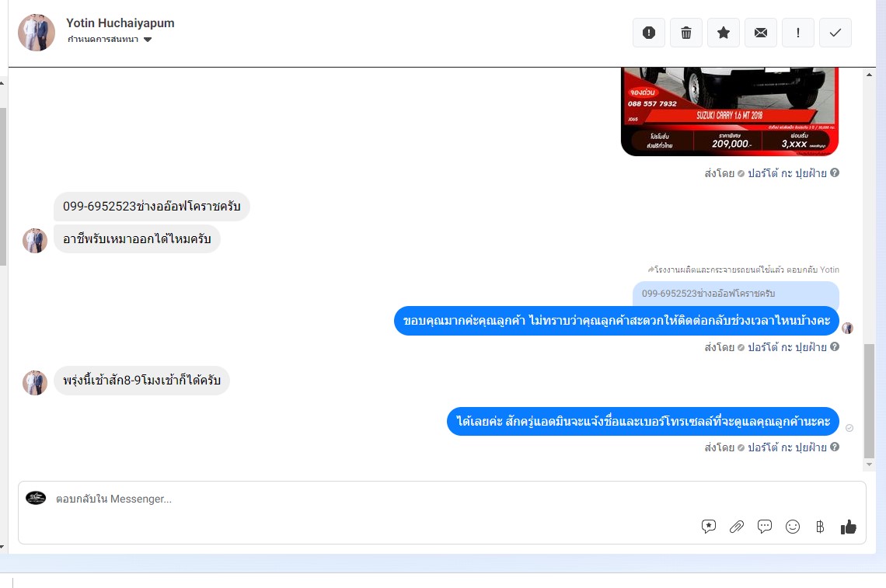The height and width of the screenshot is (588, 886).
Task: Expand the assign conversation dropdown arrow
Action: 148,40
